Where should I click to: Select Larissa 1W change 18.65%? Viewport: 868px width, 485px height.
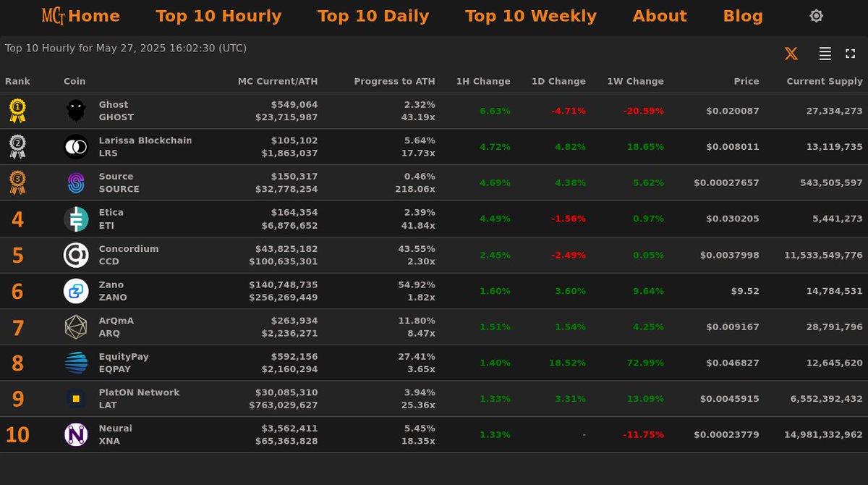(645, 147)
